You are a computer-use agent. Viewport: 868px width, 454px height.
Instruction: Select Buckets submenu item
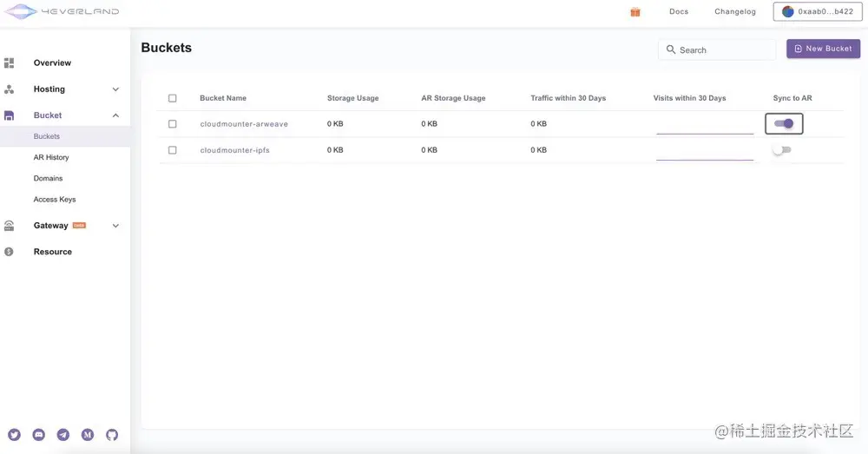click(x=47, y=136)
